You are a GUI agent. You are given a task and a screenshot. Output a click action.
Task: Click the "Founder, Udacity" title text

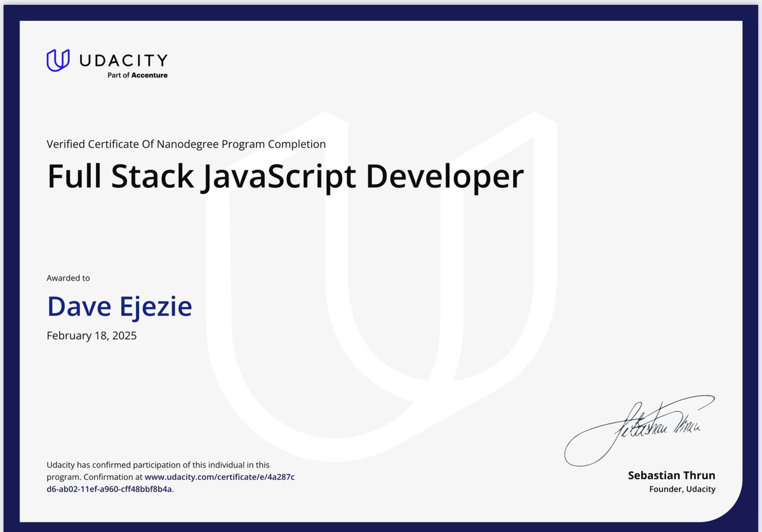(682, 489)
